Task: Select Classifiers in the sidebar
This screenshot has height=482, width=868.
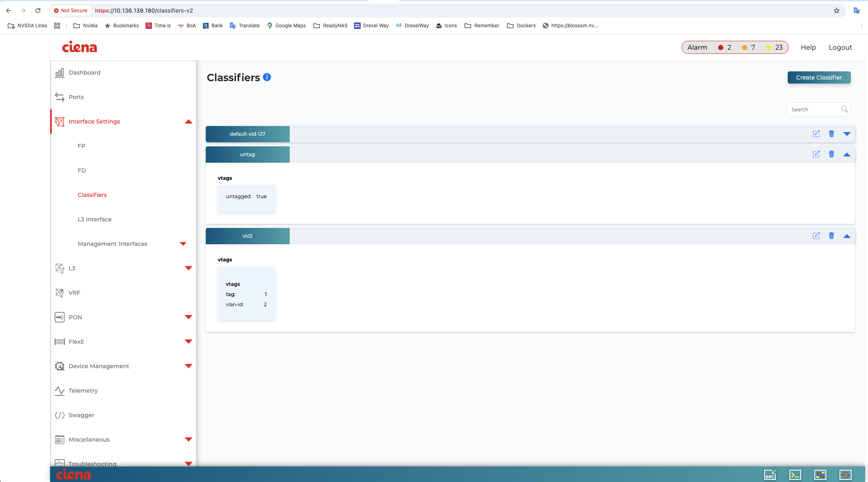Action: [92, 195]
